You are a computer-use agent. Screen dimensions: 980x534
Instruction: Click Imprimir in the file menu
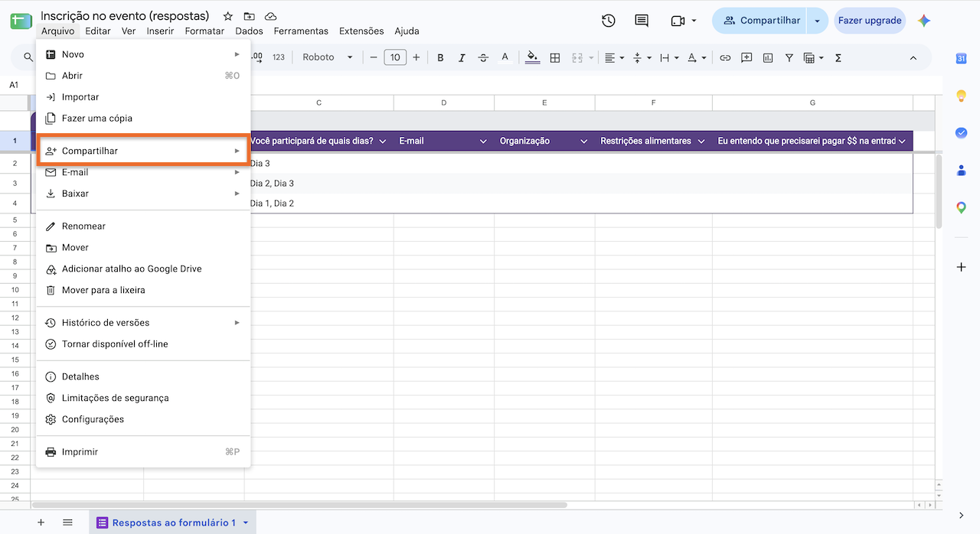[x=143, y=452]
